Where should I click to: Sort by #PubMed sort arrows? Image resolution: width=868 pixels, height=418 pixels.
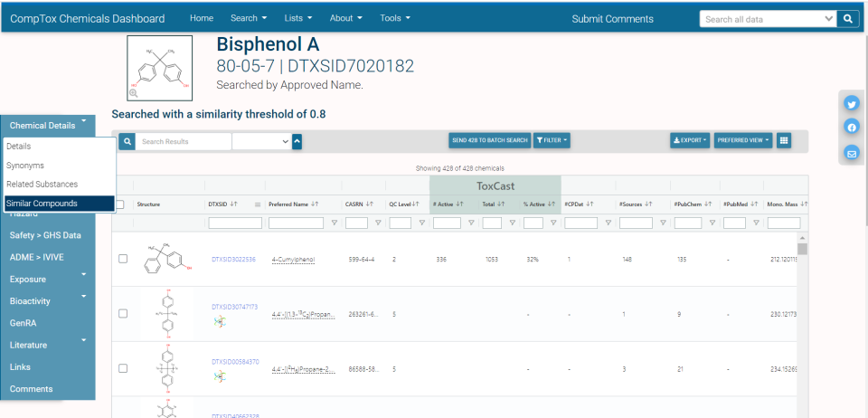pos(753,204)
